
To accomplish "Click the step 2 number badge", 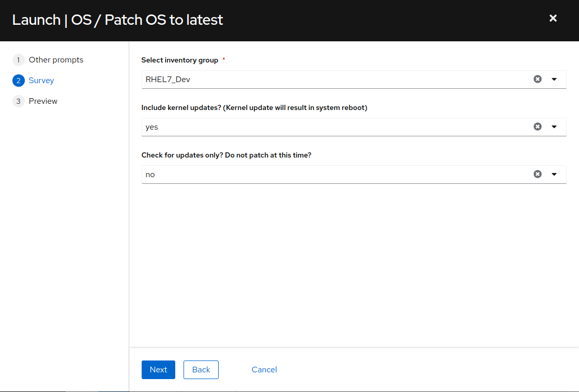I will tap(19, 81).
